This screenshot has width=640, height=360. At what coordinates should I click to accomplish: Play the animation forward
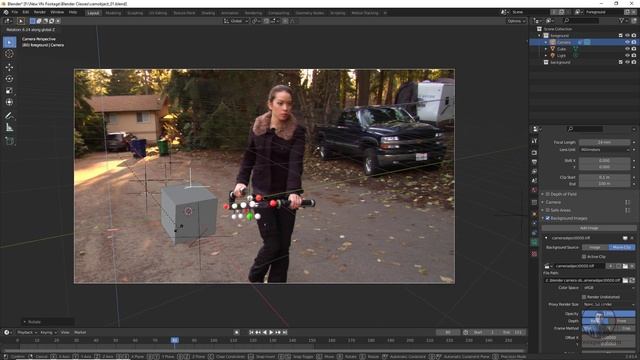click(271, 332)
